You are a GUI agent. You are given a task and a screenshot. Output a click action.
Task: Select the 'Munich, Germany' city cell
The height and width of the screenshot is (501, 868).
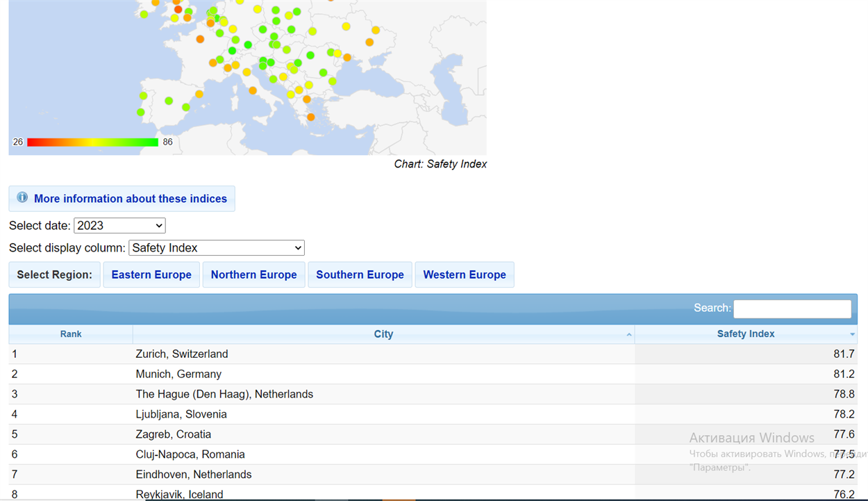[x=178, y=374]
